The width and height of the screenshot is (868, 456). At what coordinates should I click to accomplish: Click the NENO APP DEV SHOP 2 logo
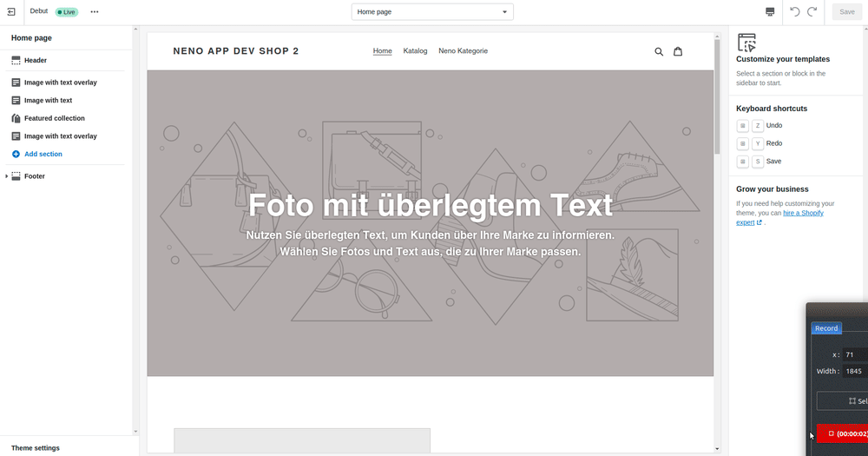[236, 51]
